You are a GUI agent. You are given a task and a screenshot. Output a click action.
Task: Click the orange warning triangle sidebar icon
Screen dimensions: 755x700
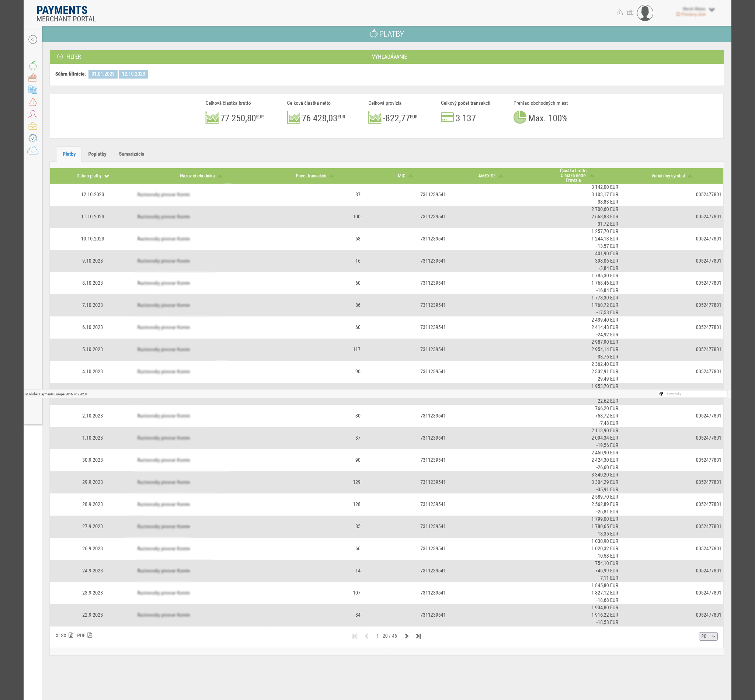click(33, 102)
